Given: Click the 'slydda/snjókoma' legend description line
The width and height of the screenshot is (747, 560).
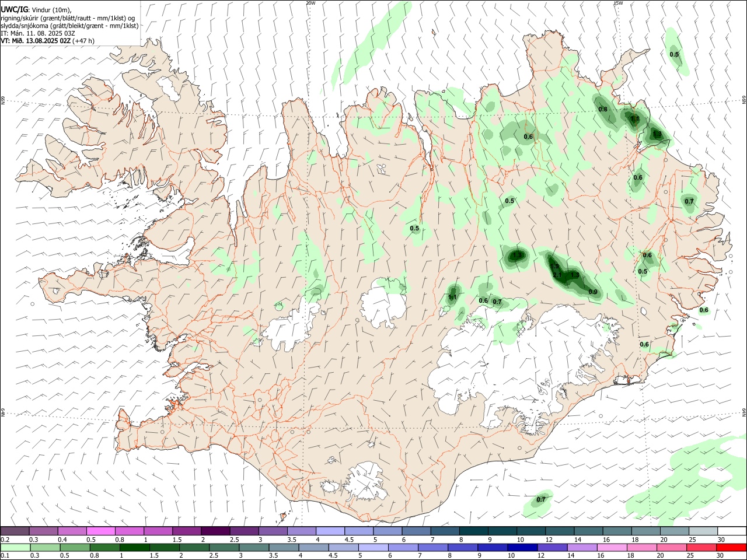Looking at the screenshot, I should (70, 26).
